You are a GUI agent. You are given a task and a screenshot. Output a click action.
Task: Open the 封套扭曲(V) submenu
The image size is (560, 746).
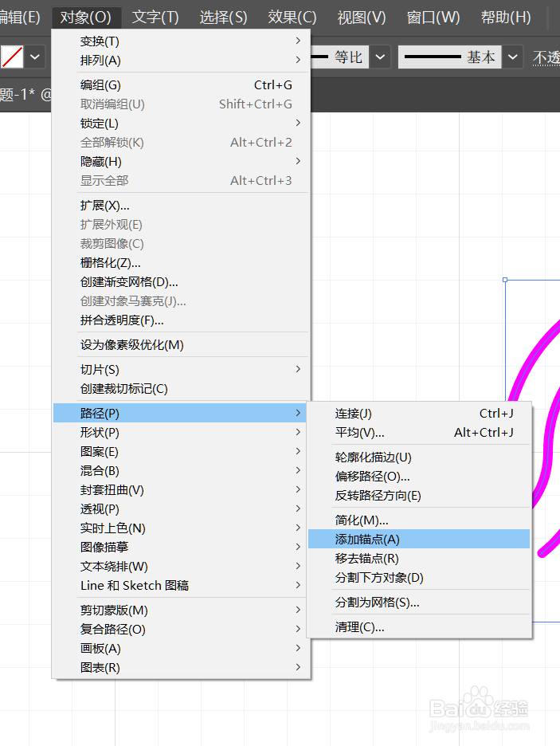(x=181, y=490)
